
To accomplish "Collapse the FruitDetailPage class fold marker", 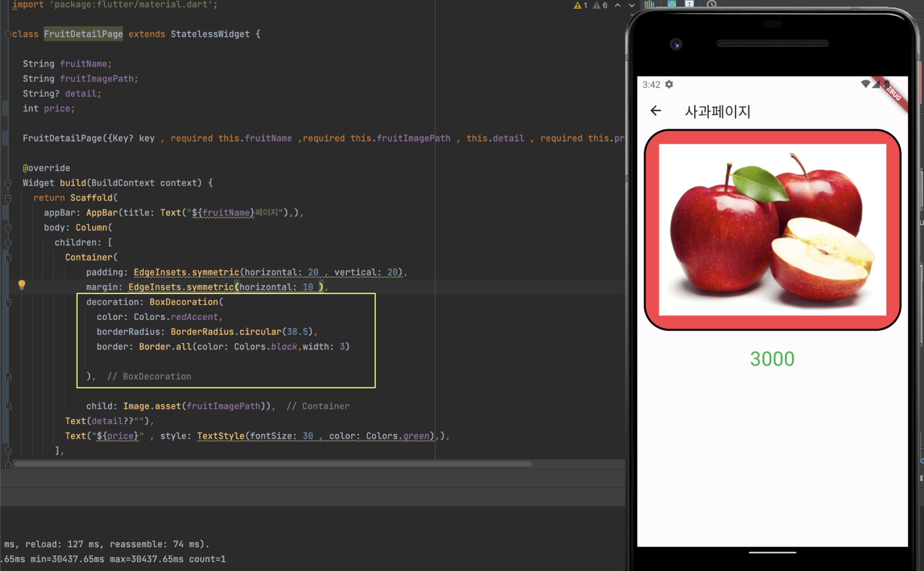I will click(x=8, y=34).
